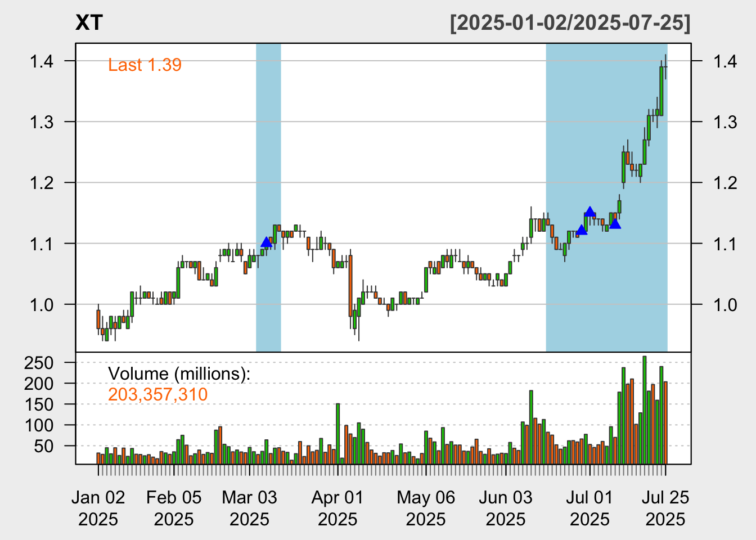Click the date range text in the header

click(x=570, y=23)
